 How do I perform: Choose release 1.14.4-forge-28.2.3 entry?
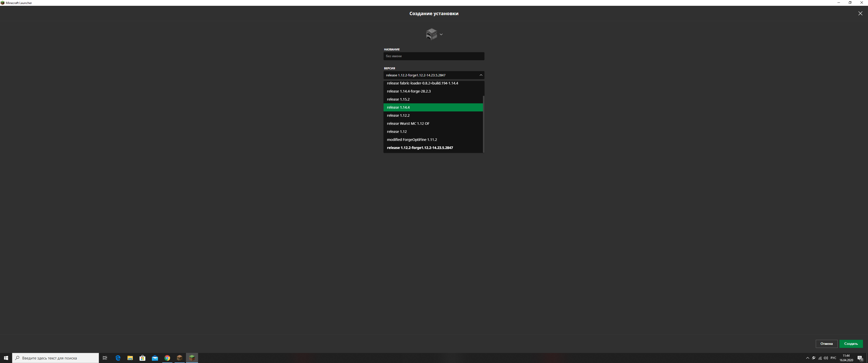409,91
